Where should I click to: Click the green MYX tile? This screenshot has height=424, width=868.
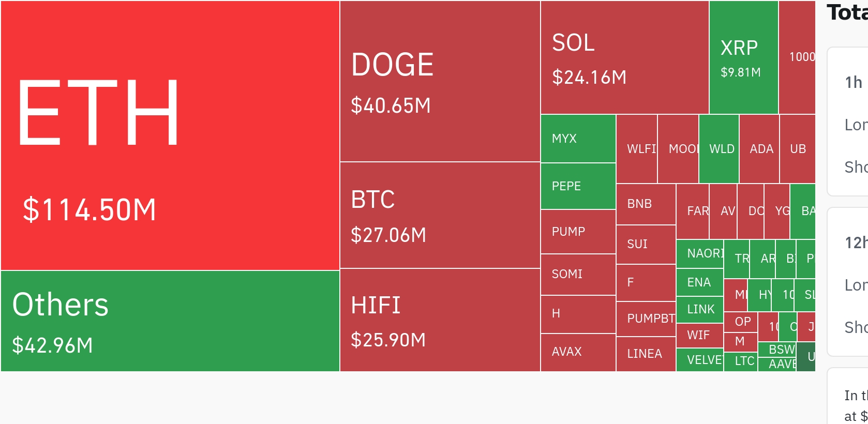coord(578,139)
